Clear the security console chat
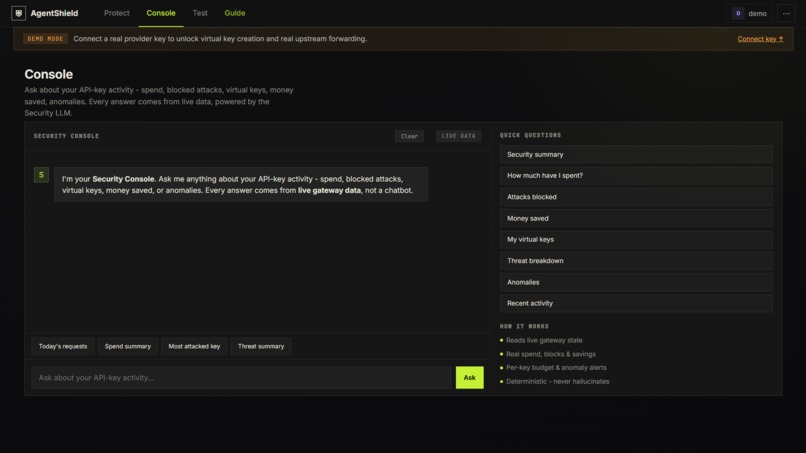This screenshot has height=453, width=806. pos(409,136)
